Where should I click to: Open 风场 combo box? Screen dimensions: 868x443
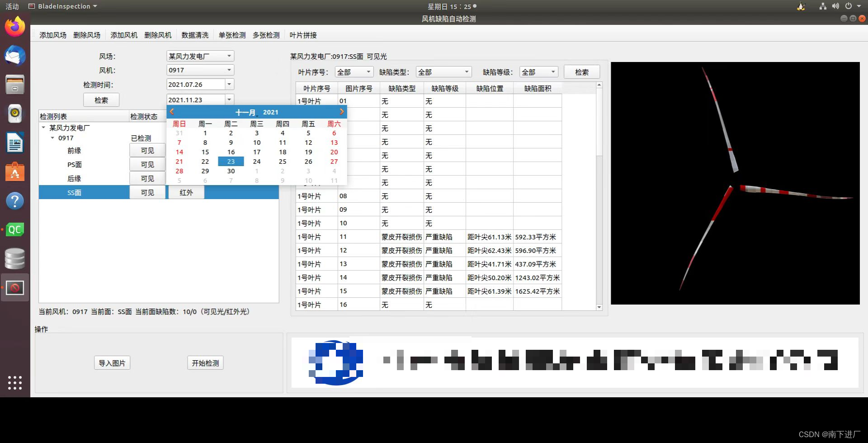coord(200,56)
